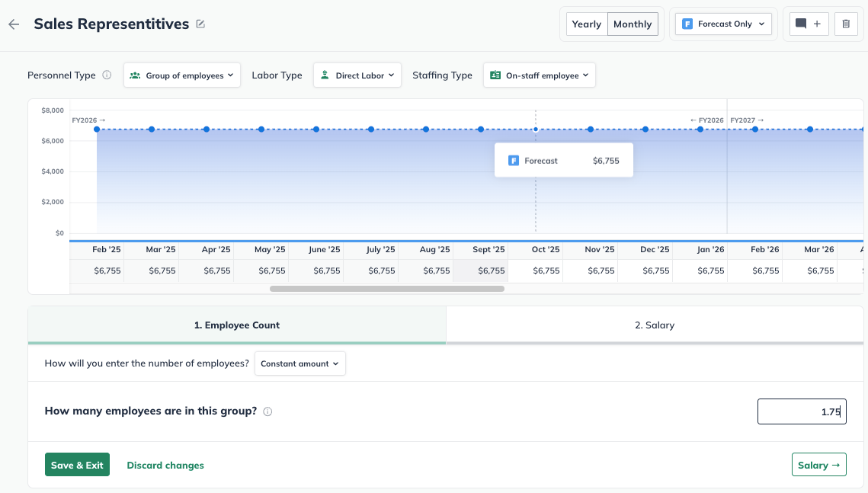The height and width of the screenshot is (493, 868).
Task: Click the Salary next button
Action: pyautogui.click(x=818, y=465)
